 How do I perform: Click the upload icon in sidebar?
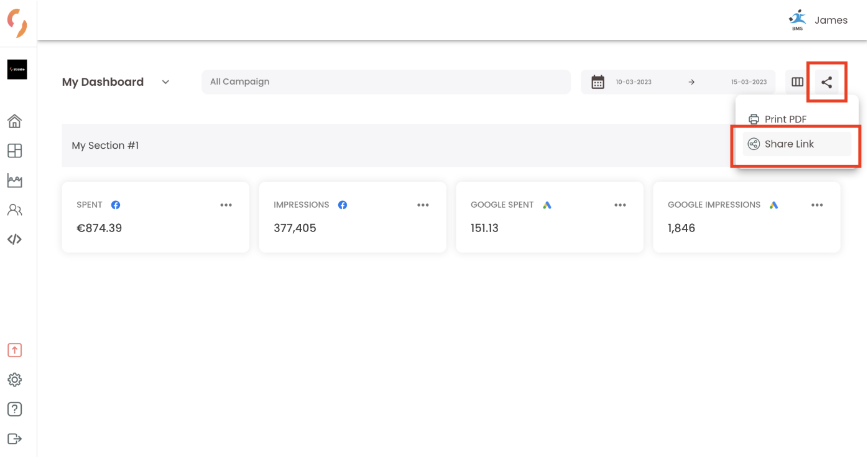point(14,350)
